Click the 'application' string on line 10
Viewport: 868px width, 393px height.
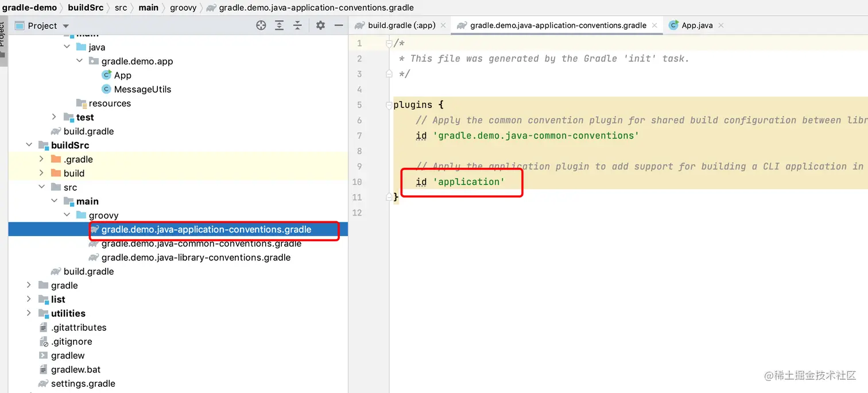point(468,182)
